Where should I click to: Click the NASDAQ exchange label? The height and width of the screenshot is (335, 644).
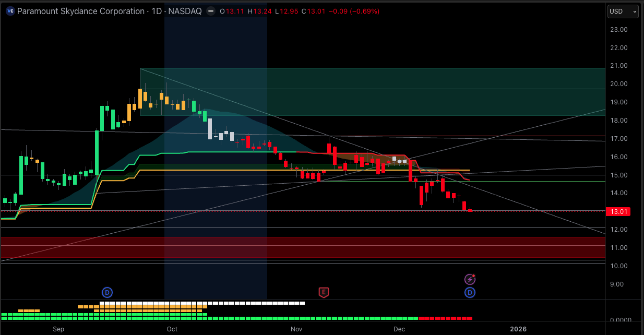click(185, 11)
